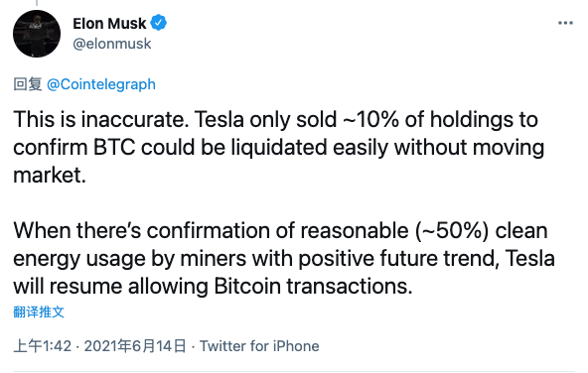Click the blue verified badge
This screenshot has height=373, width=588.
[159, 23]
